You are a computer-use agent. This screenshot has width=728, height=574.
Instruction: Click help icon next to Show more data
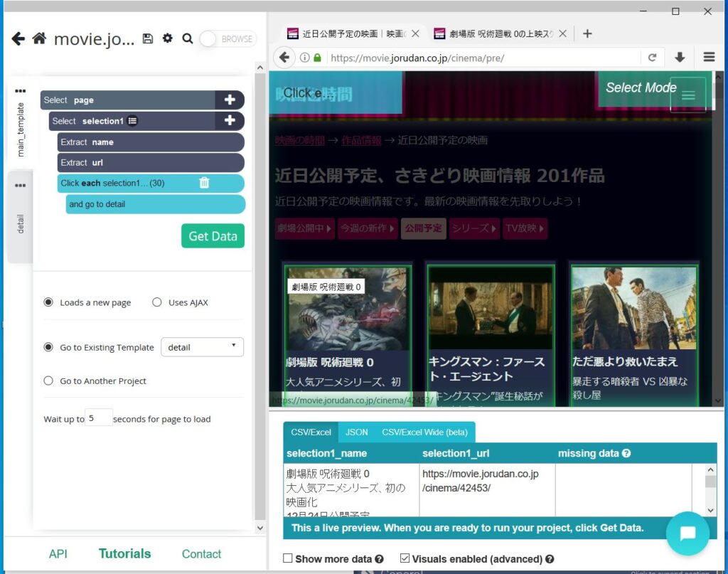coord(380,559)
